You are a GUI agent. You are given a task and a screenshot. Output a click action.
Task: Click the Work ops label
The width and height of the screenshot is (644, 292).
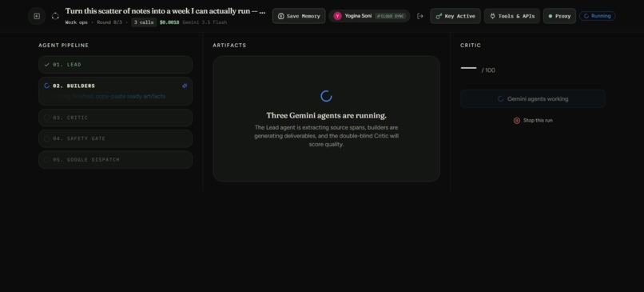click(77, 22)
